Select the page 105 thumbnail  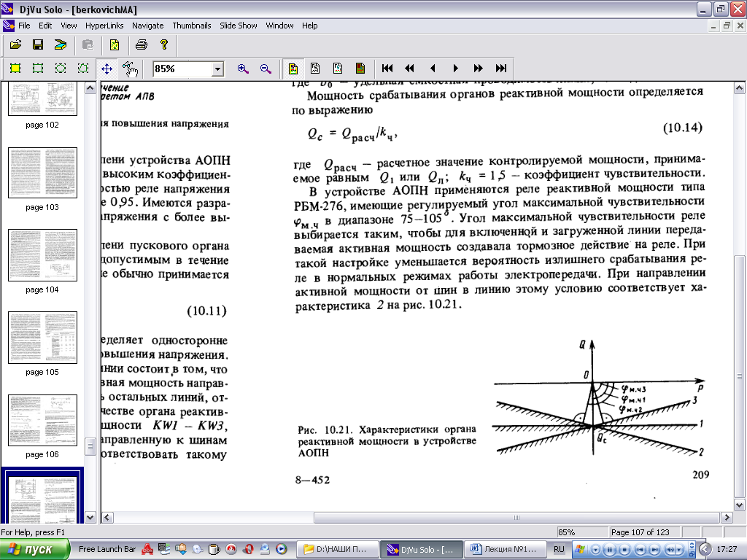click(42, 338)
